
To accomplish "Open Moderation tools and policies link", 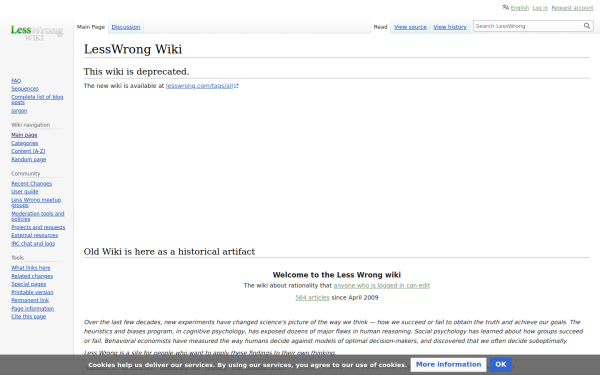I will [38, 216].
